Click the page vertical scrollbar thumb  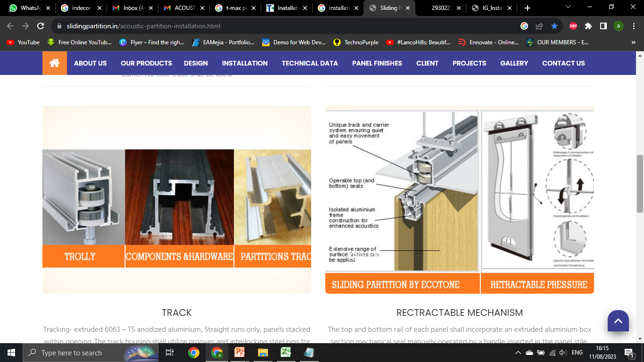tap(640, 184)
